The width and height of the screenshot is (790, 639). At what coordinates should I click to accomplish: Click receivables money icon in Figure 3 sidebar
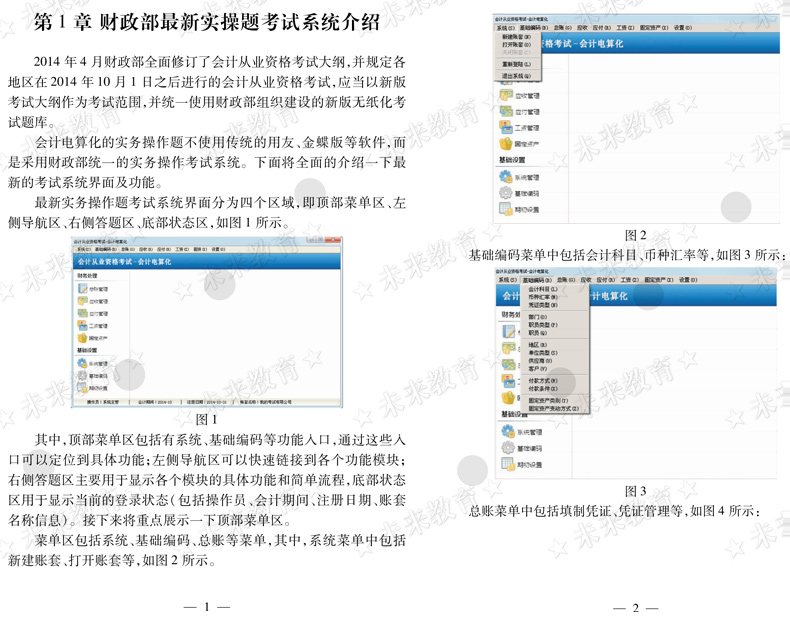(508, 347)
